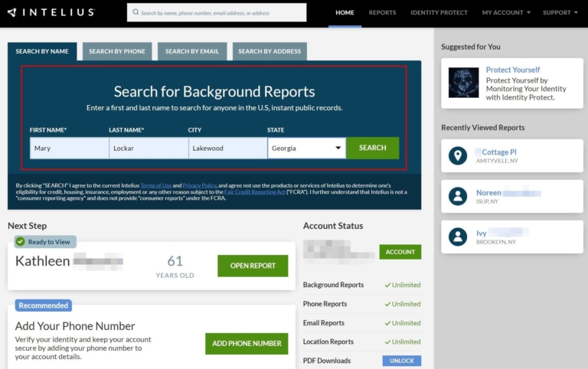Click the person icon beside Ivy
Viewport: 588px width, 369px height.
point(458,236)
